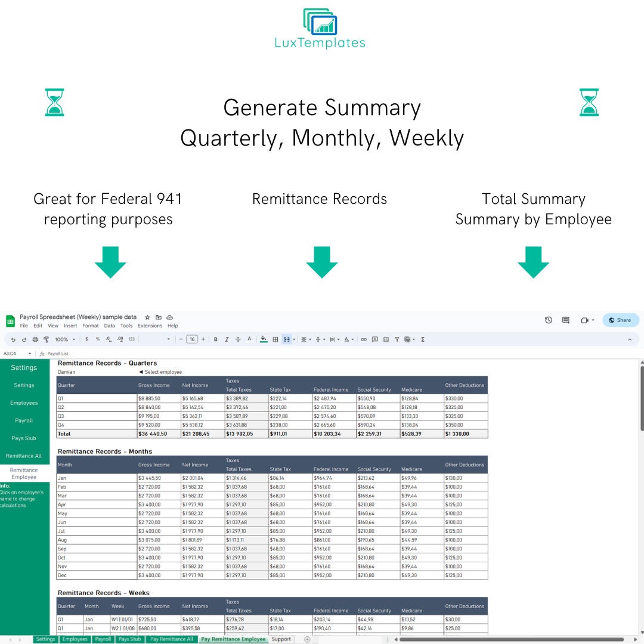
Task: Decrease the font size
Action: [x=181, y=339]
